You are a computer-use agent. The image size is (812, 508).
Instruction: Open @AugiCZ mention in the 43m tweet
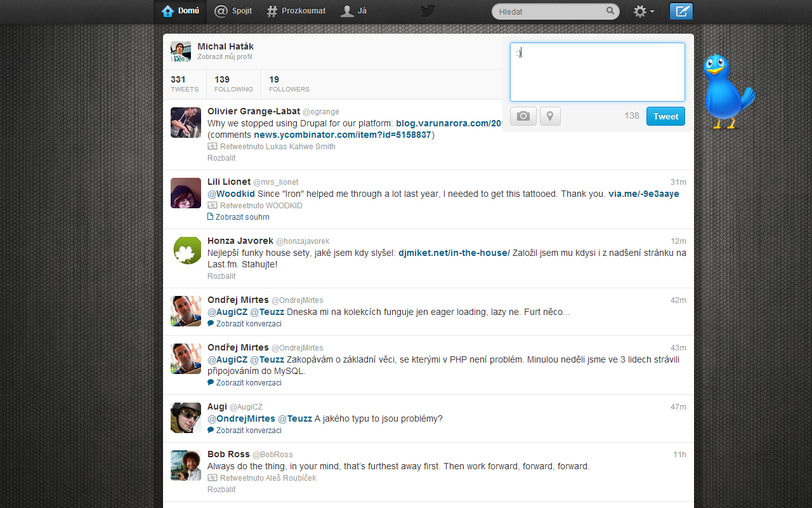click(x=227, y=359)
